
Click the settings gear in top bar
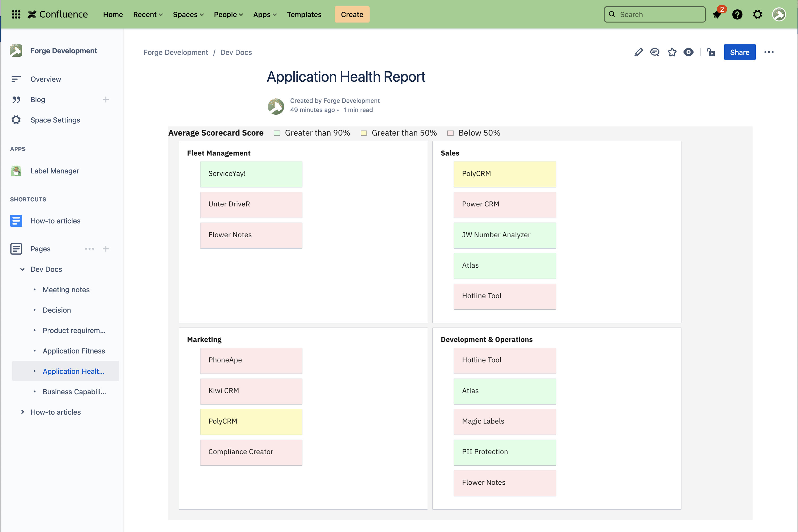(757, 15)
